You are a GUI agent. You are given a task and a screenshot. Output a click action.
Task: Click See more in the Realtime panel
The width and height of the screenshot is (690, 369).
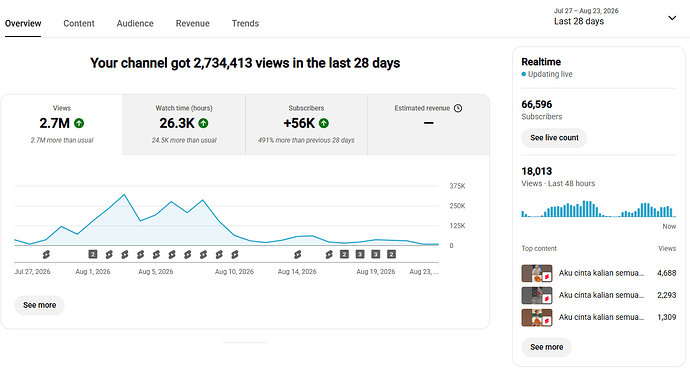tap(547, 347)
